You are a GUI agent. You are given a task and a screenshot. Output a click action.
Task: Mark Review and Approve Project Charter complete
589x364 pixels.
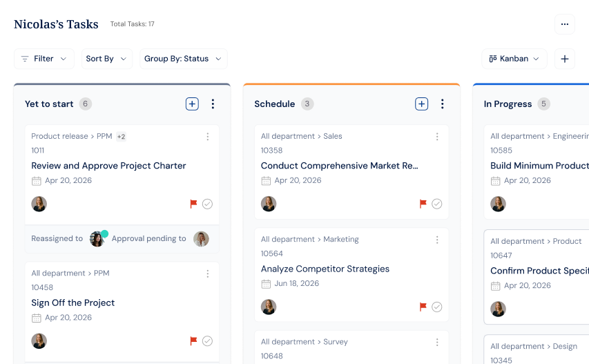[207, 204]
